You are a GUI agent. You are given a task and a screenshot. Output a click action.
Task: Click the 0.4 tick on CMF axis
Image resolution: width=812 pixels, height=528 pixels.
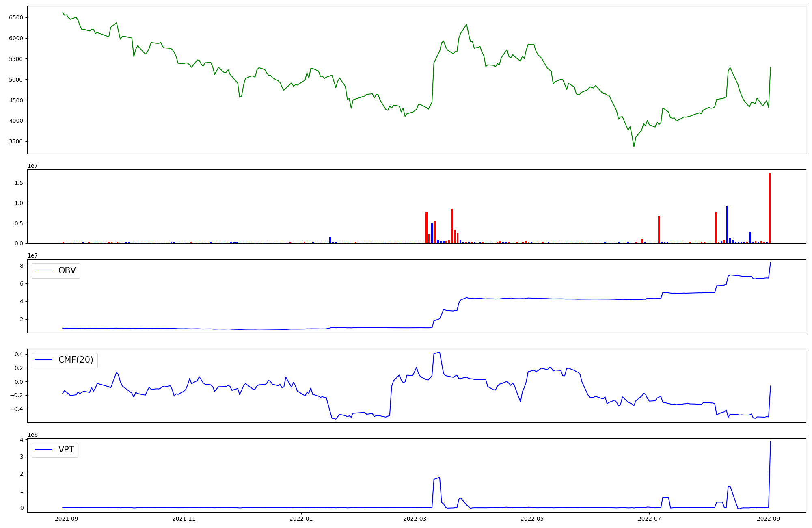[x=19, y=354]
